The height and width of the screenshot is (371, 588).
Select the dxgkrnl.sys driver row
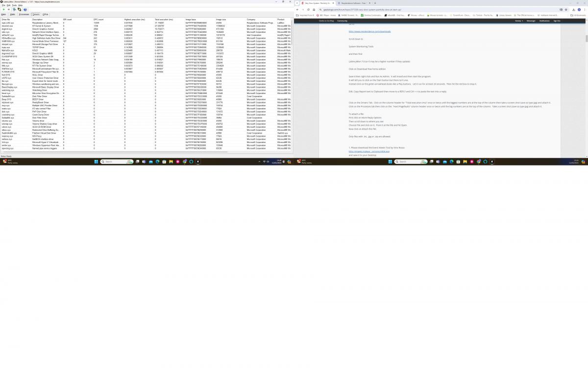[146, 29]
